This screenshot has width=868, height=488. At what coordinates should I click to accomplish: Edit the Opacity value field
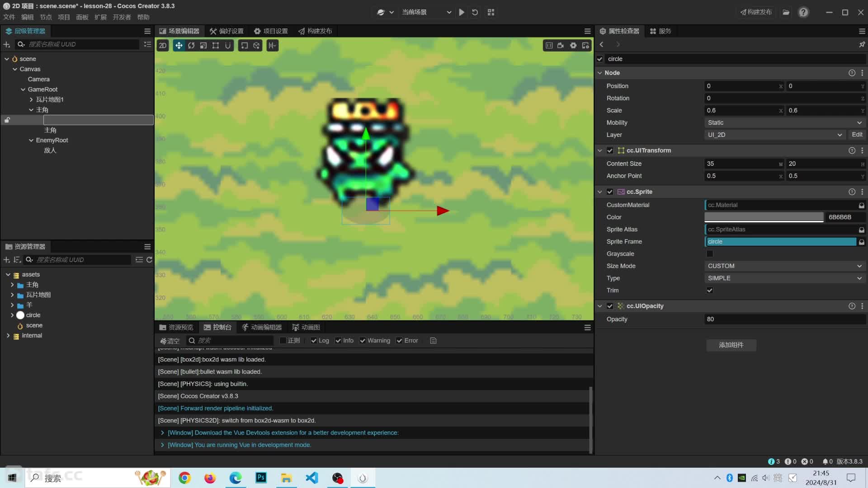pos(785,319)
